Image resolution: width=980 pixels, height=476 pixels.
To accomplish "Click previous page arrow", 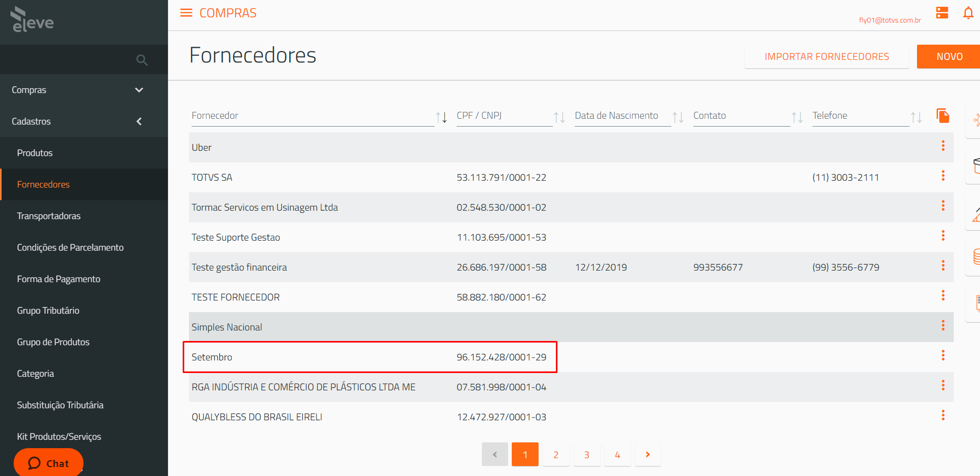I will pyautogui.click(x=494, y=454).
